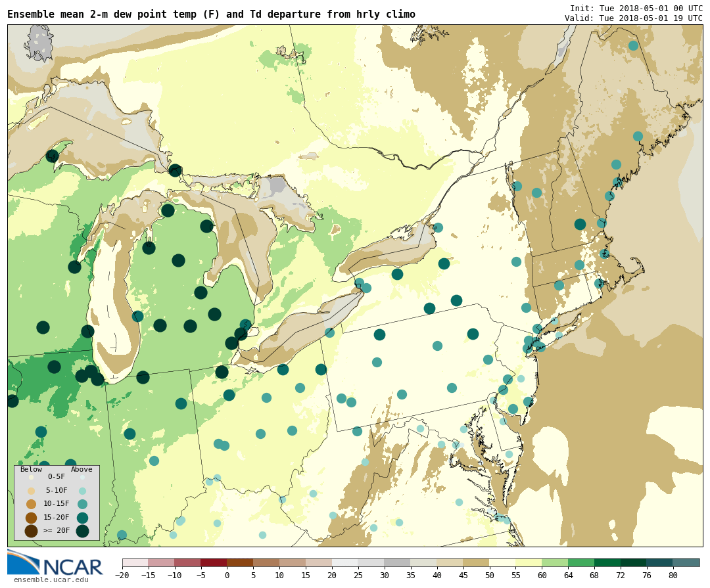Pick the colorbar swatch between -10 and -5
This screenshot has width=710, height=588.
coord(187,562)
